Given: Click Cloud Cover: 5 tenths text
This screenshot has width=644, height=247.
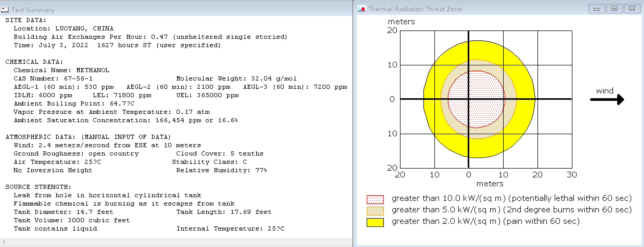Looking at the screenshot, I should [220, 154].
